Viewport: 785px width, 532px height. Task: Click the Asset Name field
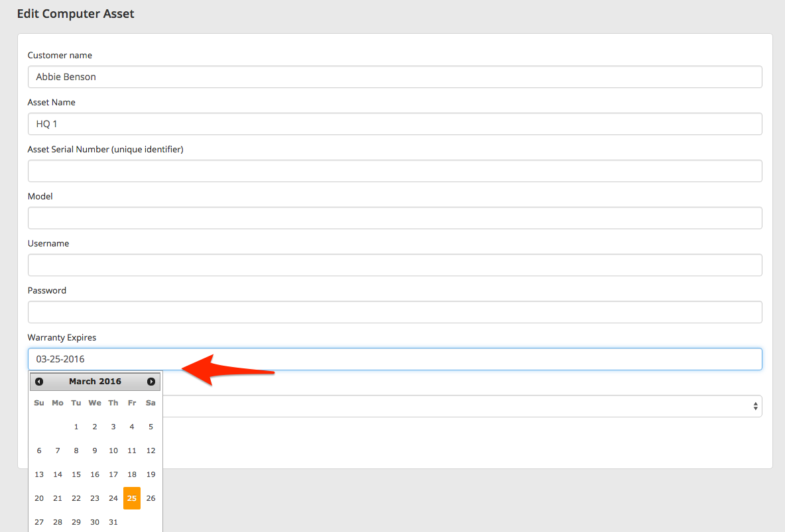coord(394,124)
